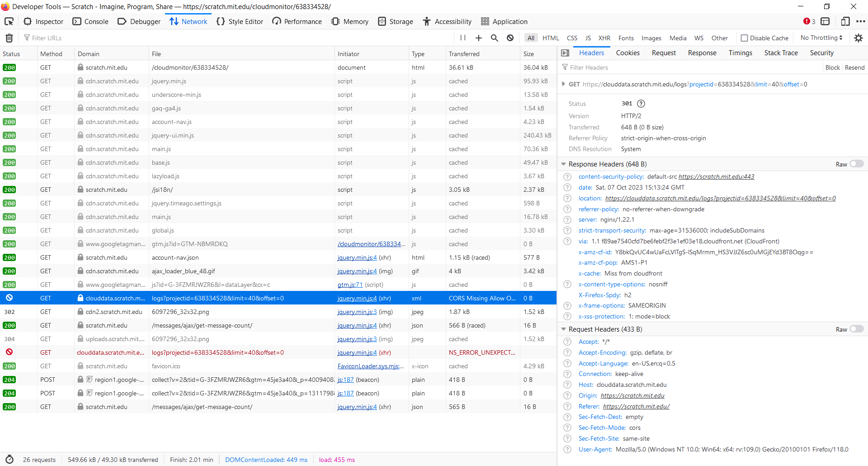Open request blocking icon
The width and height of the screenshot is (868, 466).
click(x=510, y=38)
